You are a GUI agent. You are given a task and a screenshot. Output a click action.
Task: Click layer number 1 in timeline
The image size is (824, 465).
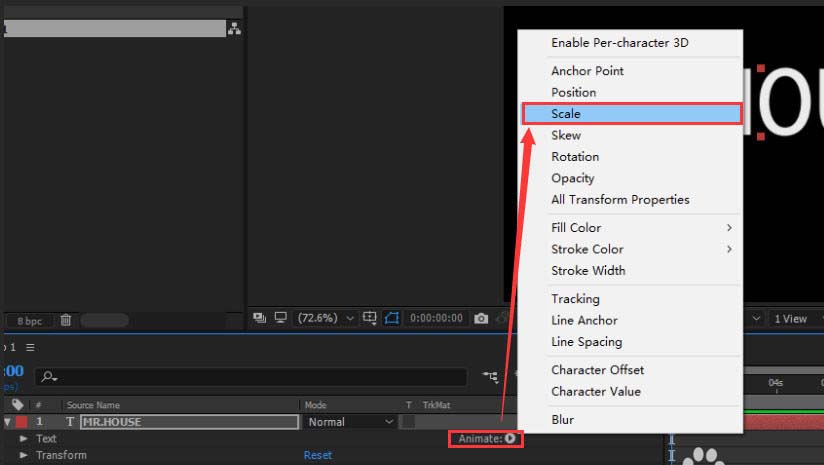39,421
